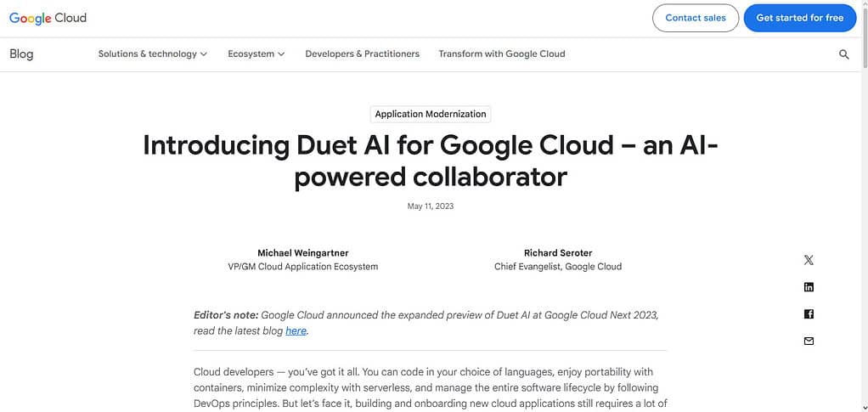Follow the 'here' latest blog link
This screenshot has width=868, height=412.
[296, 331]
